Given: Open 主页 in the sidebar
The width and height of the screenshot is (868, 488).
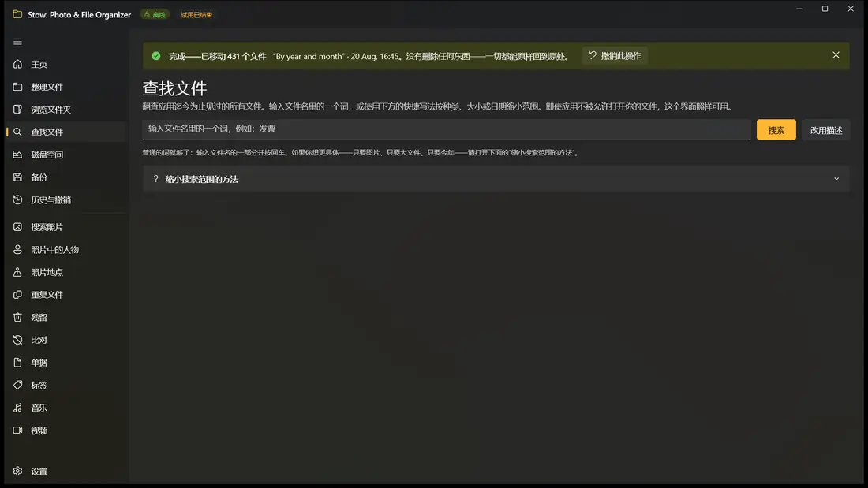Looking at the screenshot, I should pyautogui.click(x=66, y=64).
